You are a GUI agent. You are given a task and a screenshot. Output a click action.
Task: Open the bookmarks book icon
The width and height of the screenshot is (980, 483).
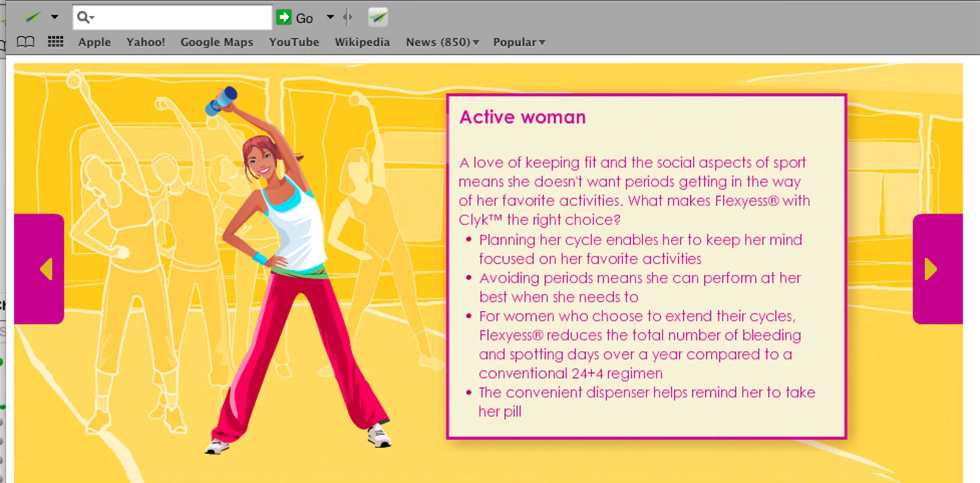25,42
